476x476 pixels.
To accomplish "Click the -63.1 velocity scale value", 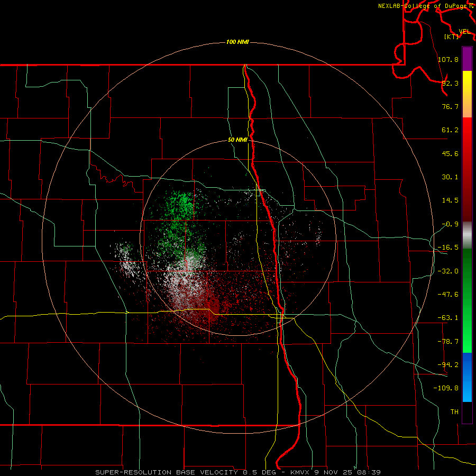I will 448,318.
